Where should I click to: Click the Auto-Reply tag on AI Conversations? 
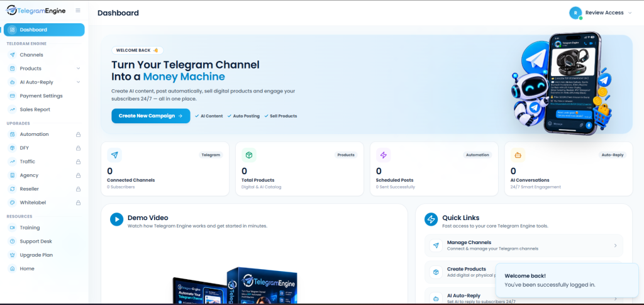click(613, 155)
